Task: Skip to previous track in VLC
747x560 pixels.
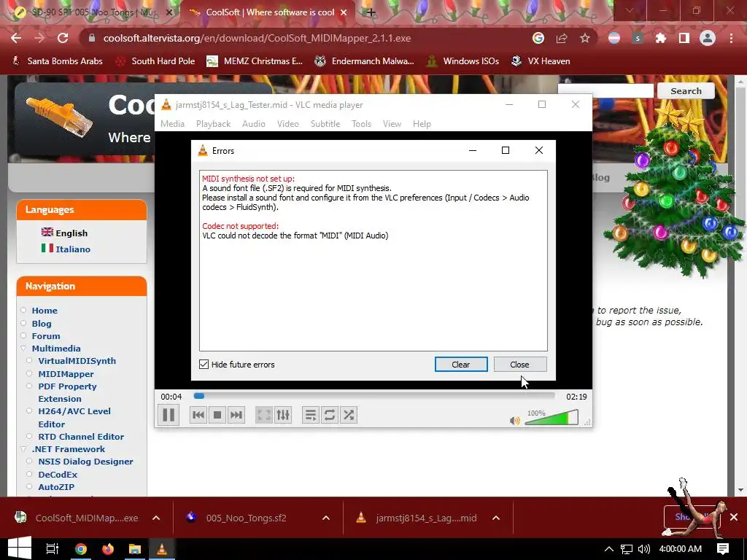Action: [198, 415]
